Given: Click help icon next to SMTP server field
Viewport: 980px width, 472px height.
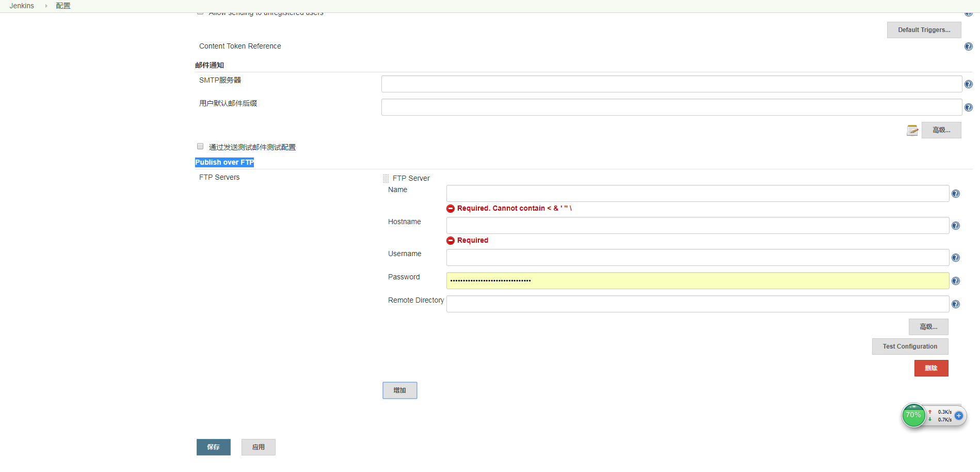Looking at the screenshot, I should coord(968,84).
